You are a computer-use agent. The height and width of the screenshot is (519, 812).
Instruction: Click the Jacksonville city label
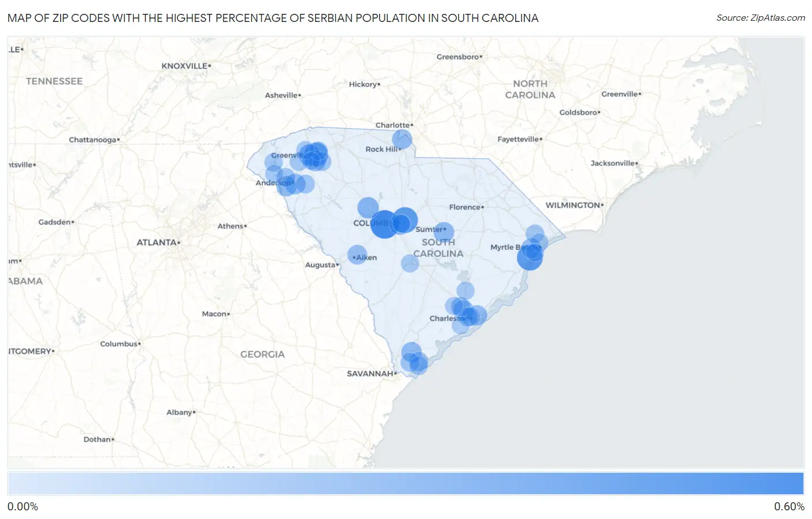click(614, 163)
